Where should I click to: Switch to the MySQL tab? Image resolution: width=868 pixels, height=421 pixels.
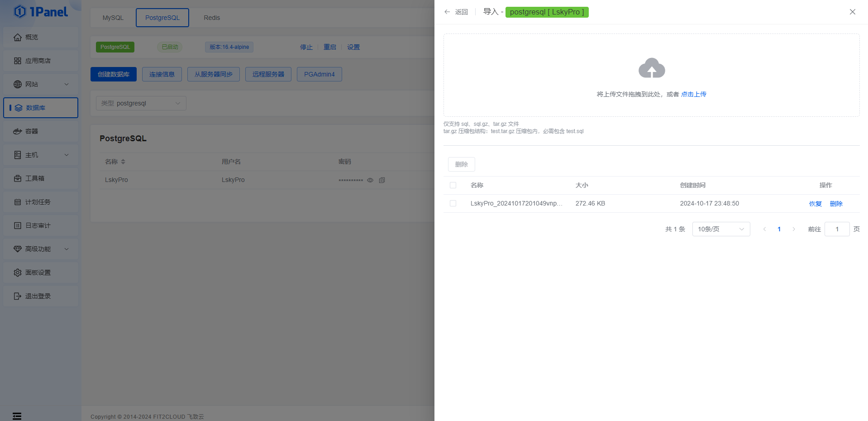[x=113, y=18]
